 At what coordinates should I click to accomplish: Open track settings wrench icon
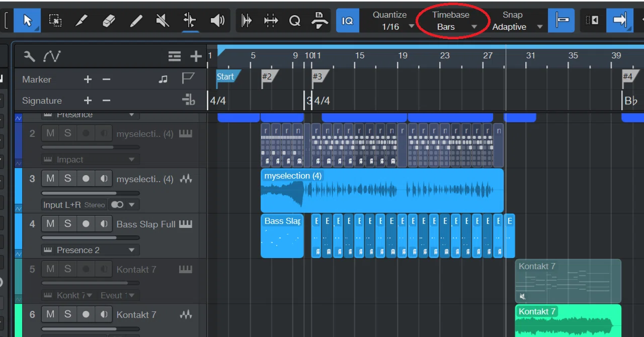(29, 56)
